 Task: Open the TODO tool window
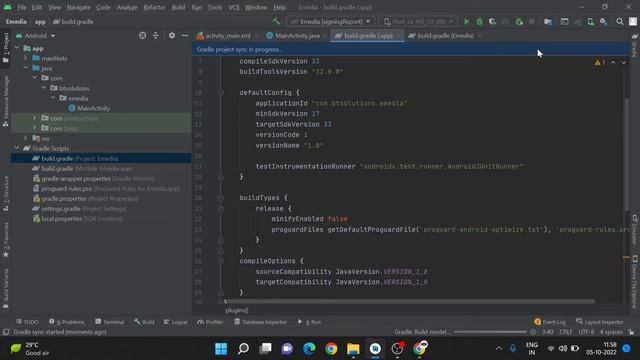pyautogui.click(x=27, y=322)
